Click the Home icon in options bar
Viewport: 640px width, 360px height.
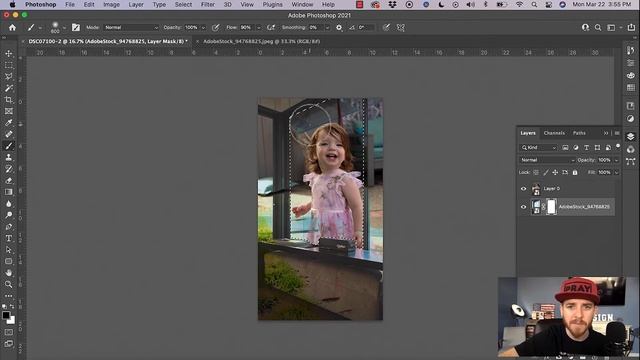12,27
